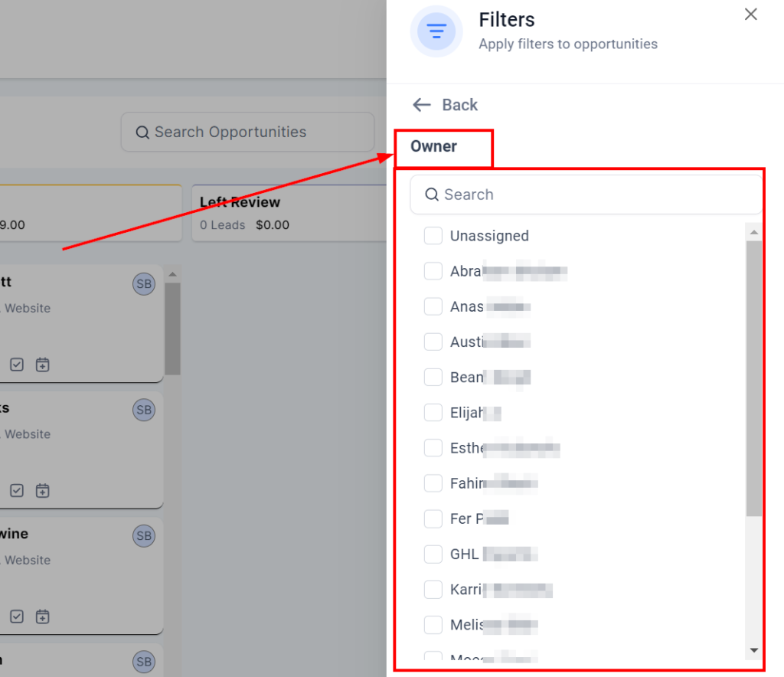The width and height of the screenshot is (784, 677).
Task: Select the GHL owner checkbox
Action: [x=433, y=554]
